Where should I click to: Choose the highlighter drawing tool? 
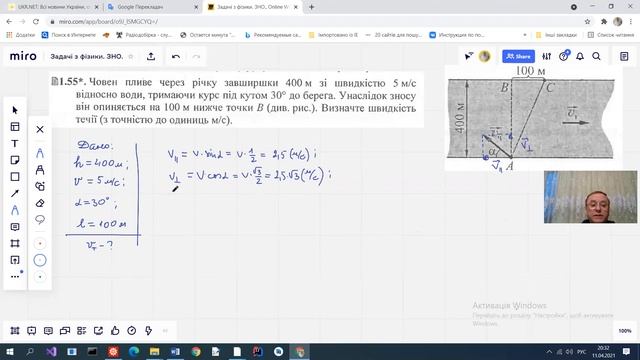pyautogui.click(x=40, y=170)
